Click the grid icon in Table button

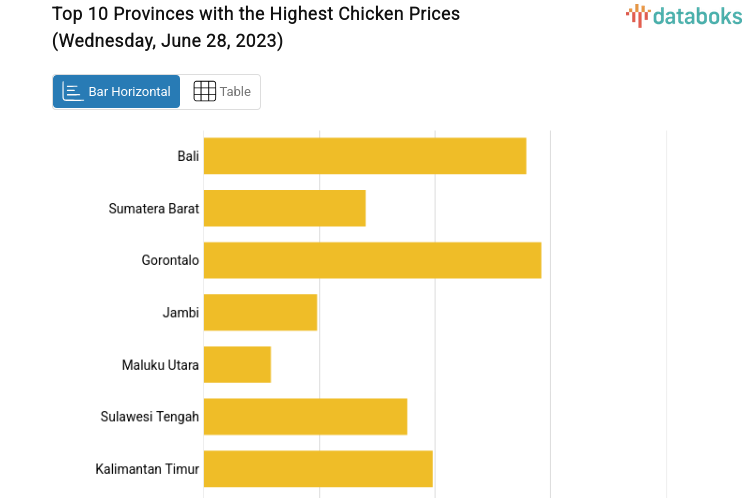click(204, 92)
